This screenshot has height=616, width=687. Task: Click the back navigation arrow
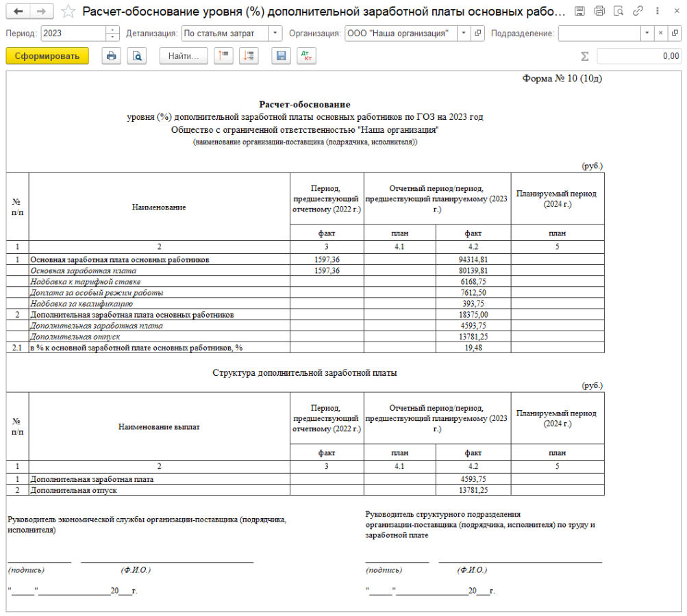pos(18,12)
